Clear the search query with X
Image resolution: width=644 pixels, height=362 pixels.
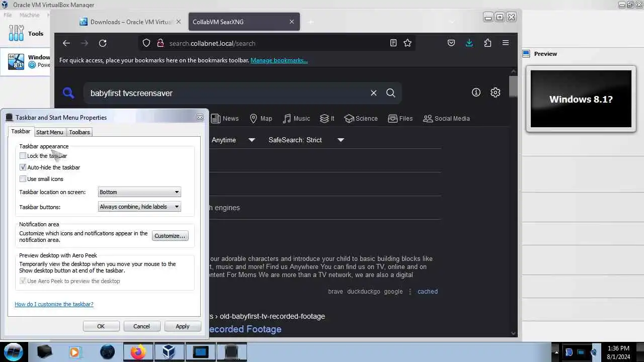click(x=374, y=93)
